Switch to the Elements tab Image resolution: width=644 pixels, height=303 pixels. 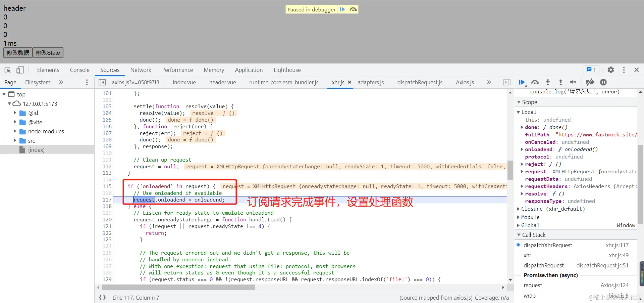point(48,70)
